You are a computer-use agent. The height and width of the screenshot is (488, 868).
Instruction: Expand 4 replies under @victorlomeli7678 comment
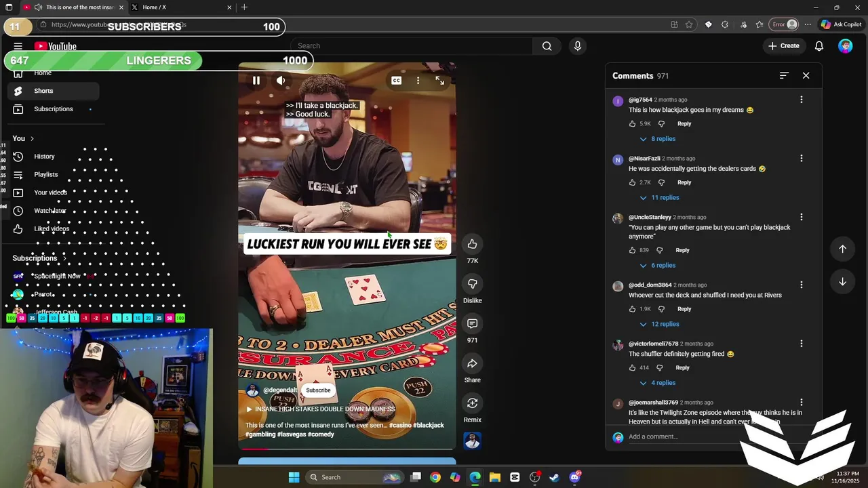click(657, 383)
